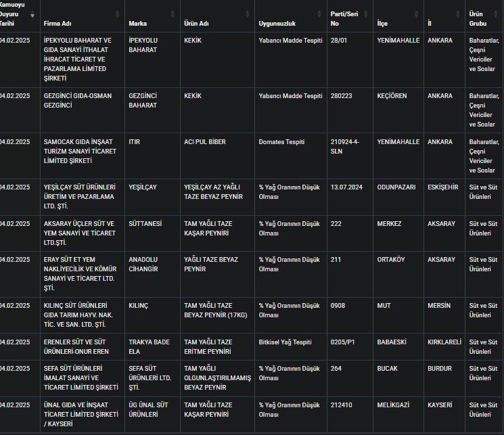Select the ESKİŞEHİR province cell

[x=443, y=187]
